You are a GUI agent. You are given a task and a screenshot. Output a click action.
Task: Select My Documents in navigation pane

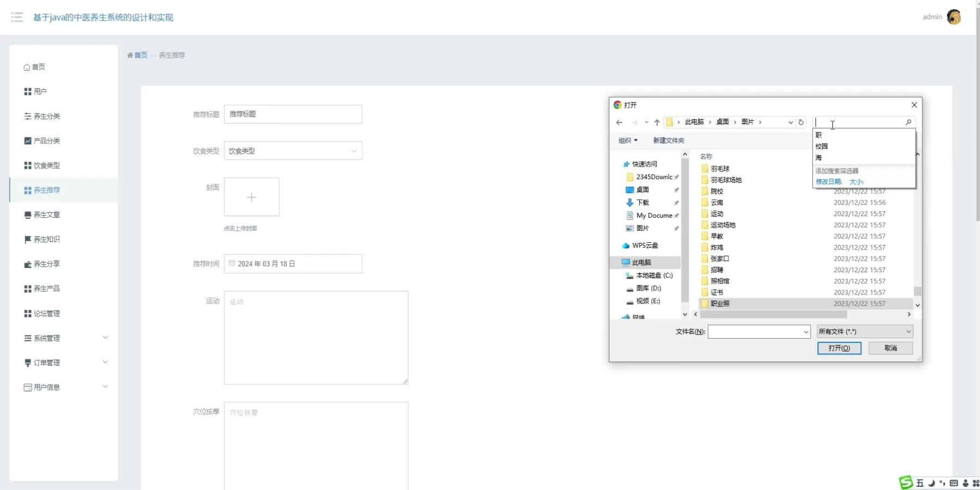click(x=650, y=216)
